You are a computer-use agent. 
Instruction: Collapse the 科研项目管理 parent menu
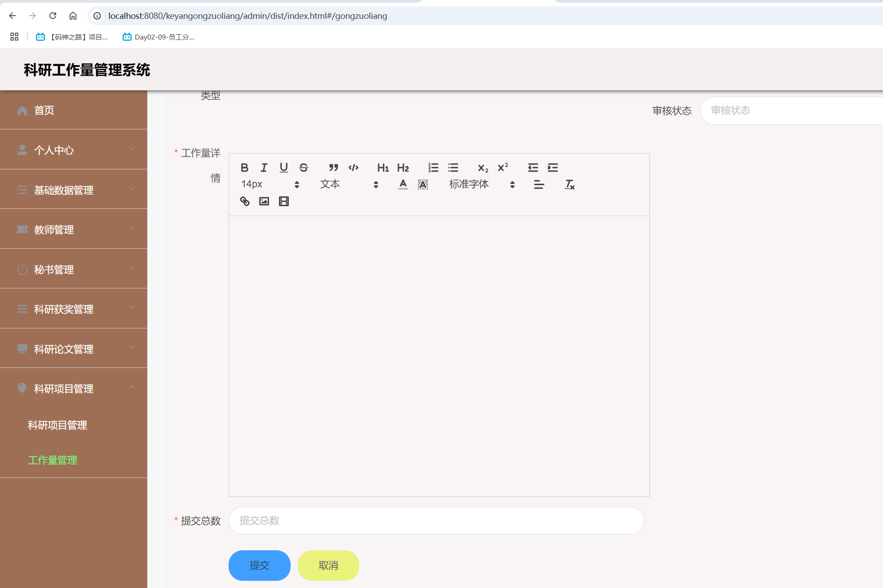(x=74, y=388)
